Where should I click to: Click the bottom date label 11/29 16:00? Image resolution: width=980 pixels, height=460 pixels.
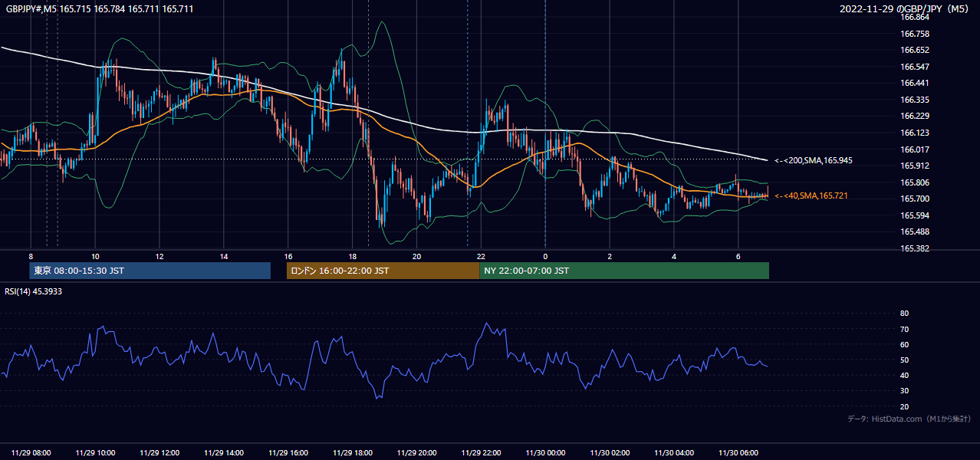pyautogui.click(x=289, y=453)
